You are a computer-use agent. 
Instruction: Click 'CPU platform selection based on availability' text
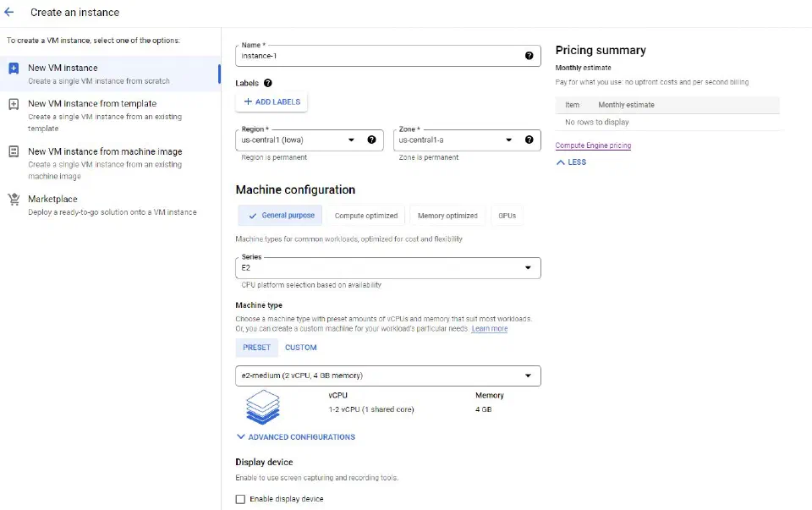click(311, 285)
